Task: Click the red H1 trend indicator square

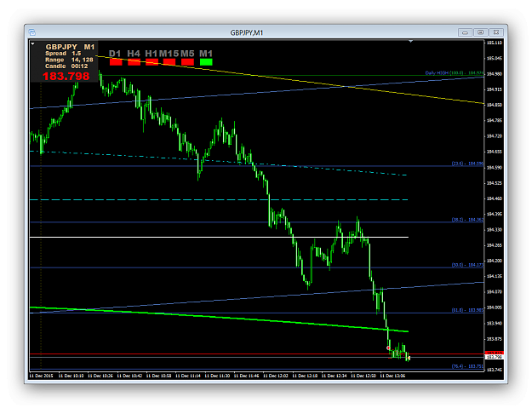Action: point(152,62)
